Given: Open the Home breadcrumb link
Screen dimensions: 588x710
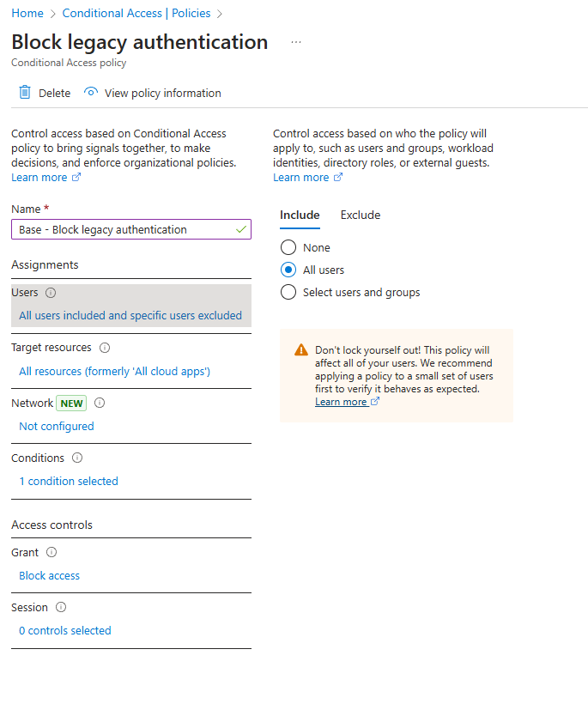Looking at the screenshot, I should click(x=27, y=14).
